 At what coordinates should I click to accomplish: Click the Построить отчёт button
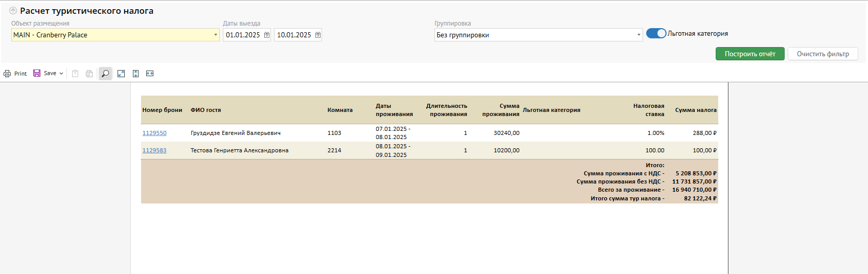point(750,54)
